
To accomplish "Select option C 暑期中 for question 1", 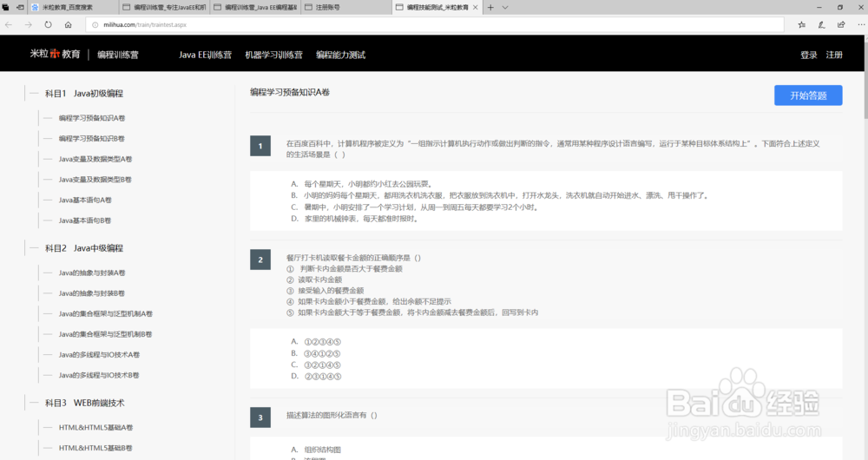I will 415,207.
